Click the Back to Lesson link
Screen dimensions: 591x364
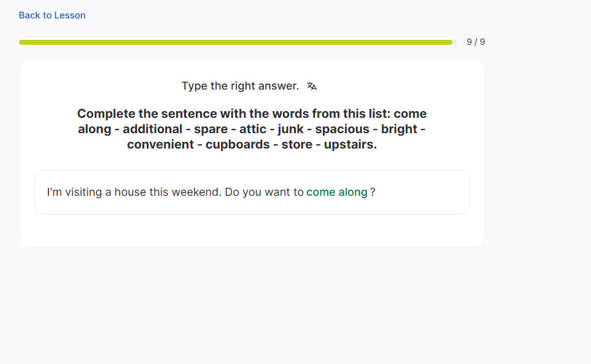[52, 15]
